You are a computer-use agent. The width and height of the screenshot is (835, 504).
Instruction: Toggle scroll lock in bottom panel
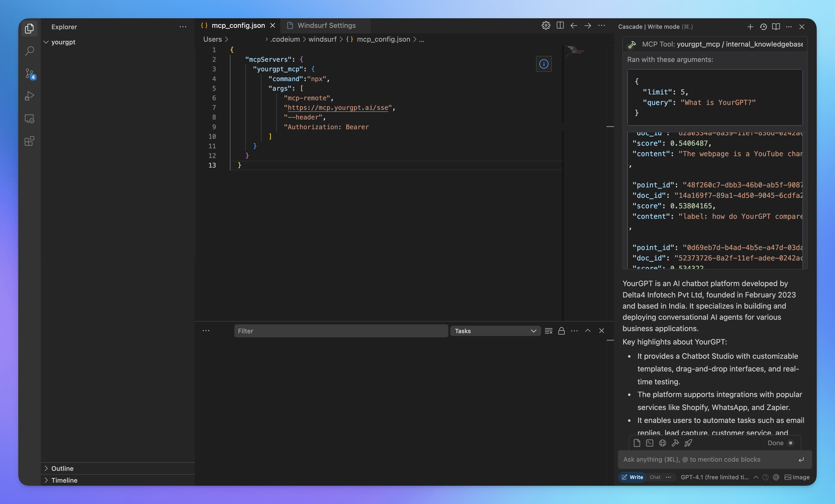[x=561, y=331]
